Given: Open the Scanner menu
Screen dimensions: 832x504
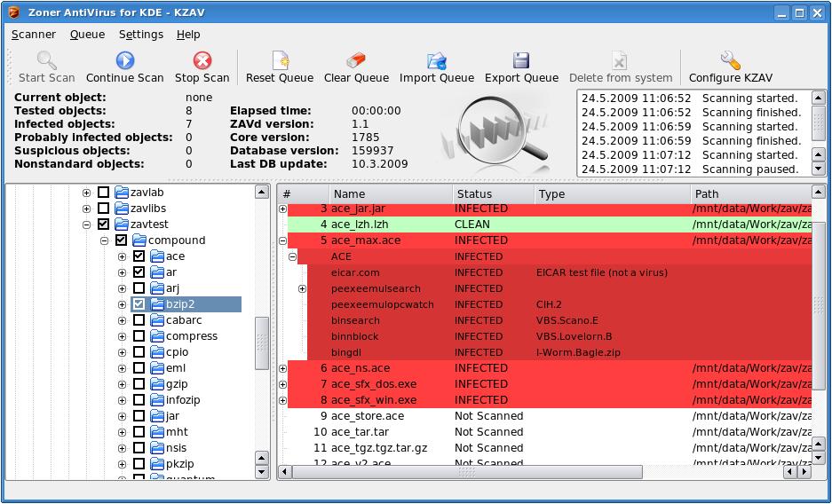Looking at the screenshot, I should (x=34, y=35).
